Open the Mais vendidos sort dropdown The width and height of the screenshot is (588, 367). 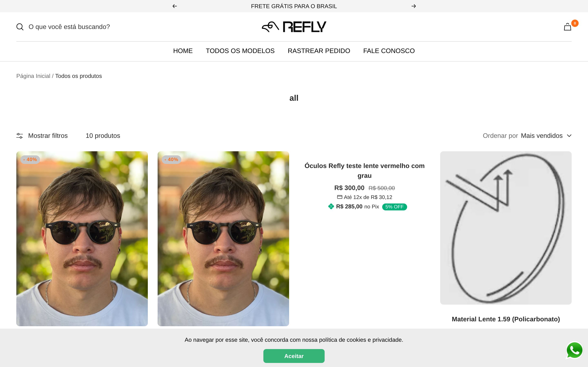[542, 135]
